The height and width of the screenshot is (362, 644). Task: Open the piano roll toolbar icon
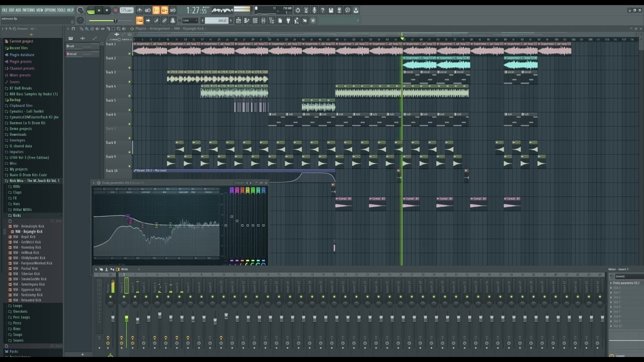(247, 21)
